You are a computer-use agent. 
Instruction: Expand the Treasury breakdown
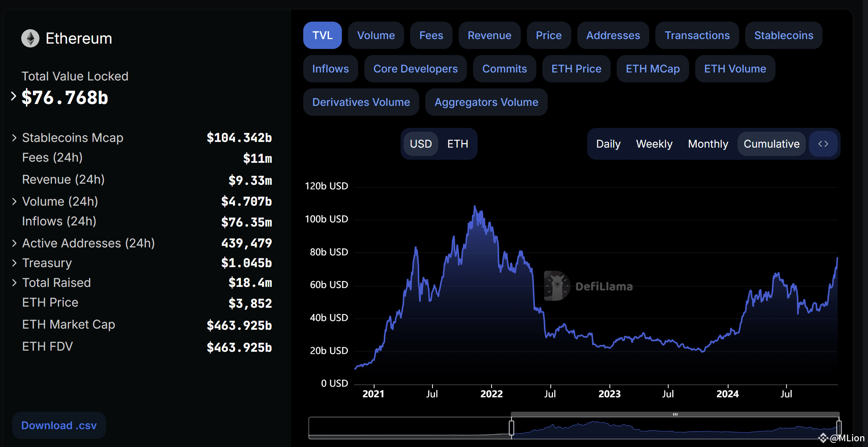(14, 263)
